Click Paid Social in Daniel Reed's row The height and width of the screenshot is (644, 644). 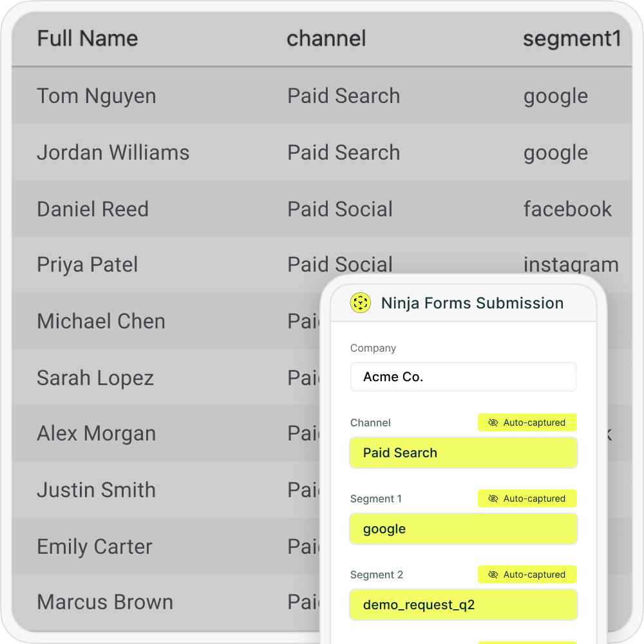click(x=339, y=209)
